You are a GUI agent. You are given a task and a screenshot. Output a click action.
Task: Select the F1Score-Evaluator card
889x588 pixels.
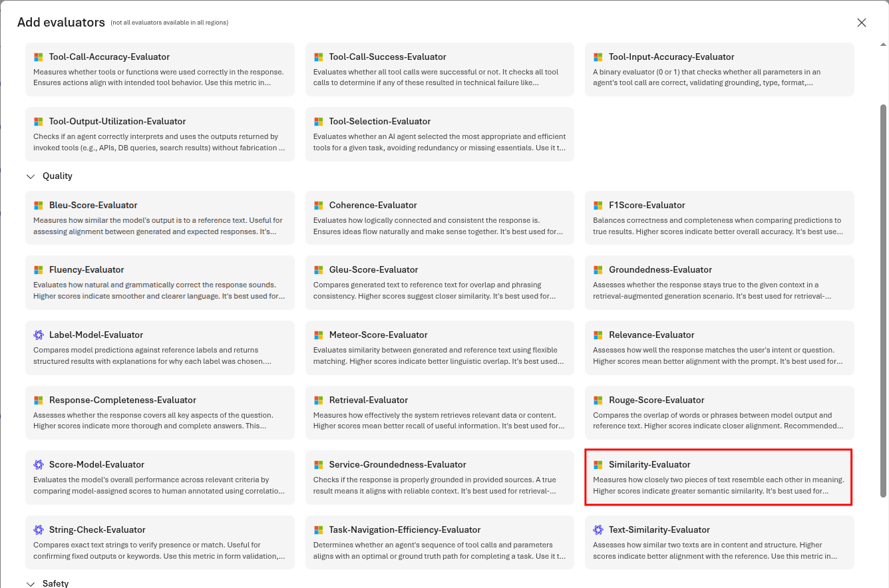coord(719,218)
